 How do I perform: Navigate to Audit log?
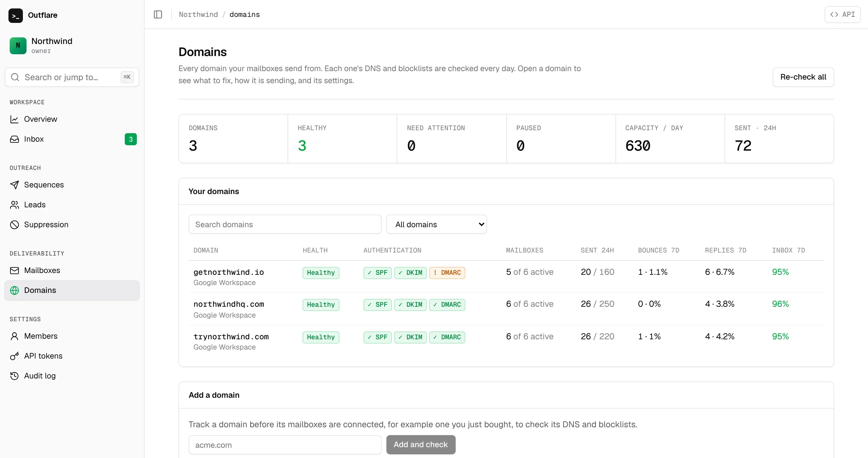(x=72, y=376)
